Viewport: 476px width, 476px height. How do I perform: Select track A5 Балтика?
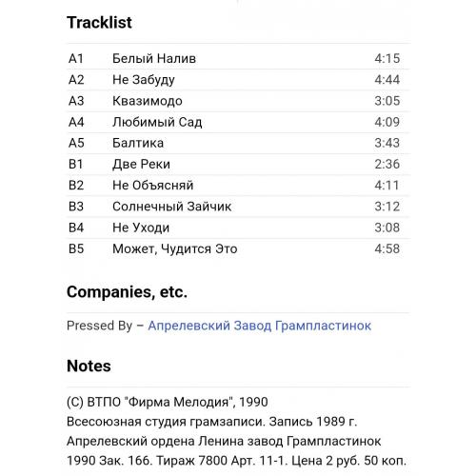click(238, 143)
